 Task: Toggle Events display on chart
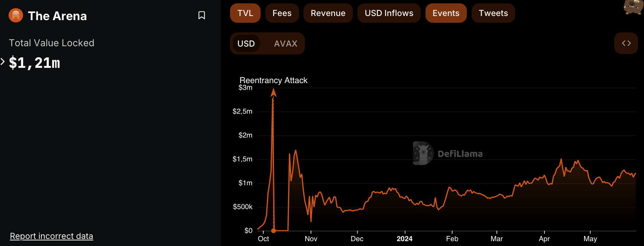[446, 13]
